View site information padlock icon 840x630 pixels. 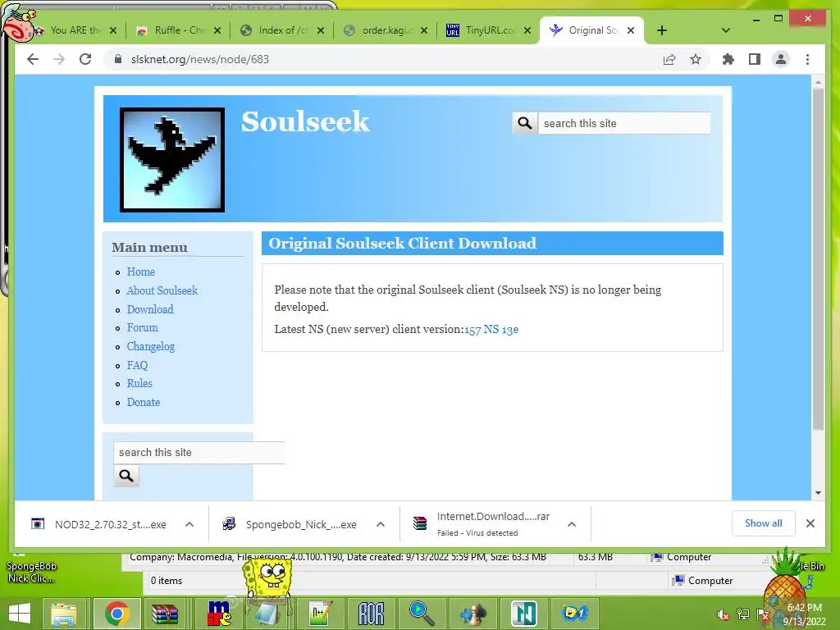coord(118,59)
